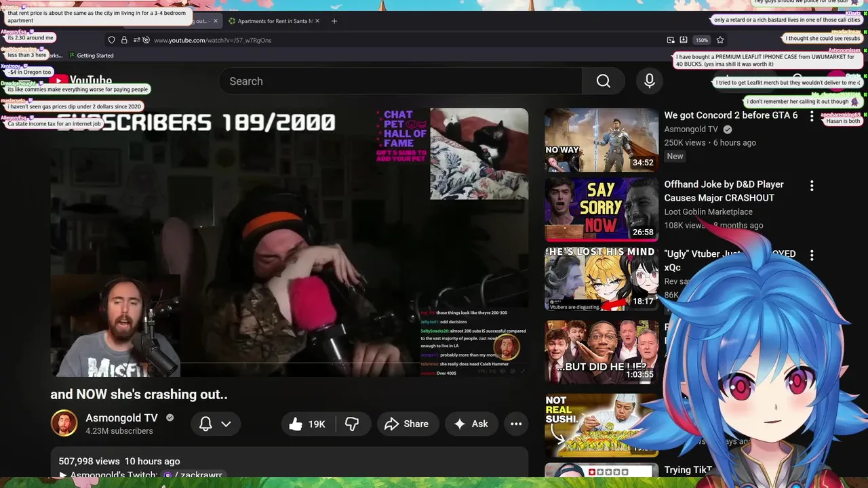Close the current YouTube video tab
This screenshot has height=488, width=868.
[x=216, y=21]
